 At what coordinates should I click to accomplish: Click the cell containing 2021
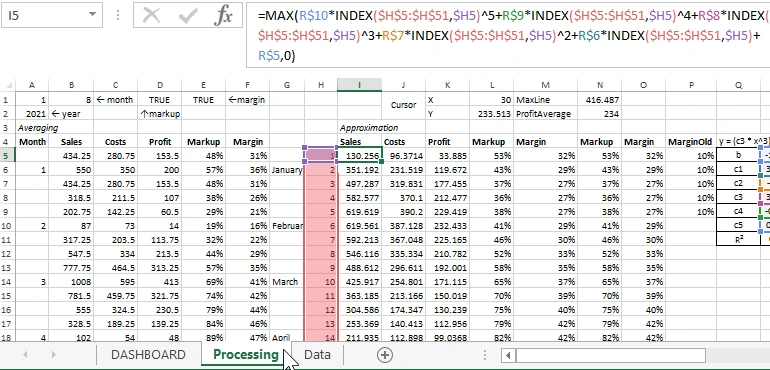point(32,114)
